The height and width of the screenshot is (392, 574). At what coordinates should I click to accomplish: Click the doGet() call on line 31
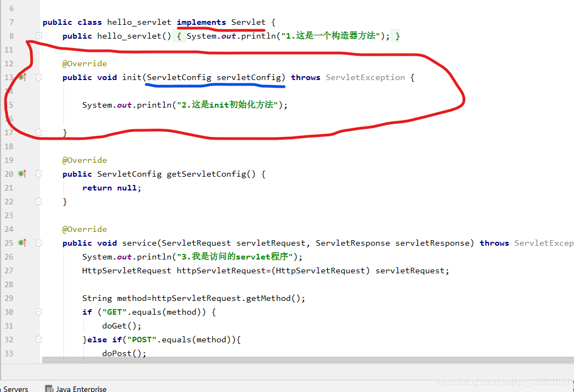tap(119, 326)
